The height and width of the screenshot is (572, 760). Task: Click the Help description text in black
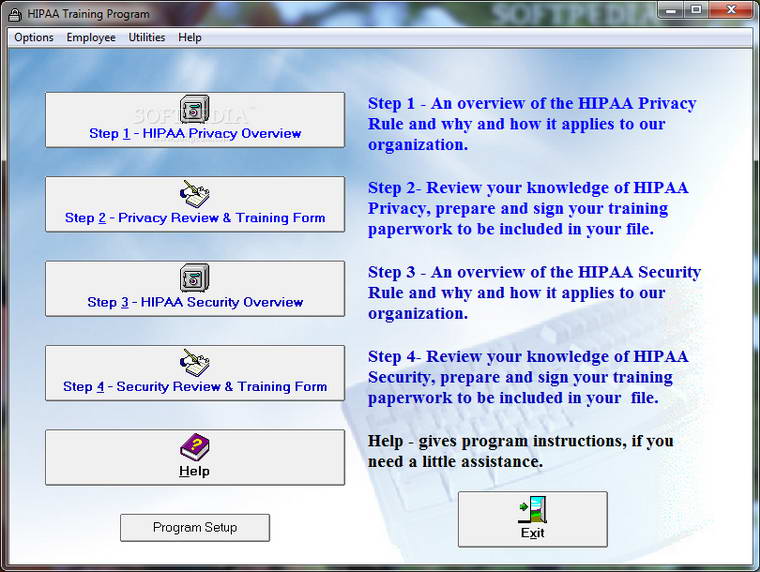pyautogui.click(x=521, y=451)
